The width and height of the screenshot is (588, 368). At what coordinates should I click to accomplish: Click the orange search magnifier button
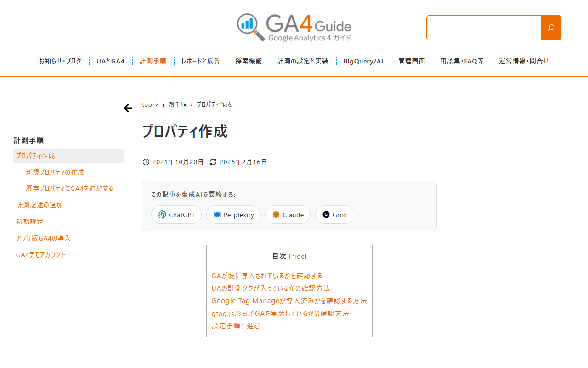(x=551, y=28)
